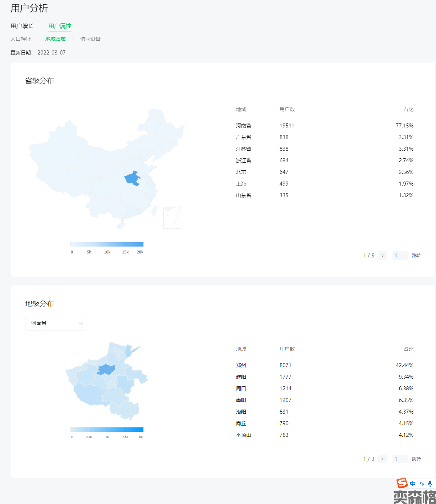Click 跳转 link in 省级分布 pagination
Screen dimensions: 436x504
coord(416,256)
